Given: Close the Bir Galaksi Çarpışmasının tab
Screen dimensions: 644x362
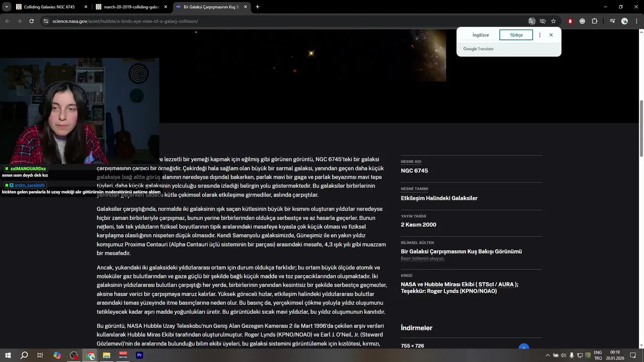Looking at the screenshot, I should (246, 7).
